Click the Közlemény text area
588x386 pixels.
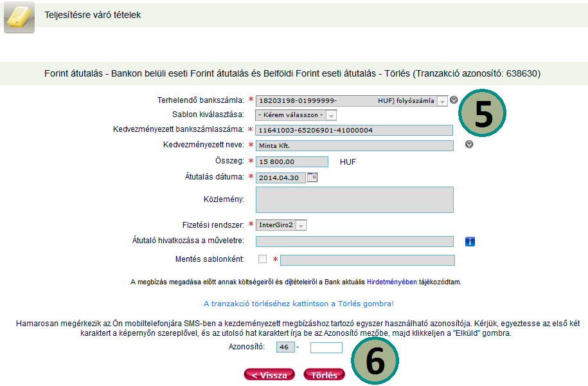354,200
